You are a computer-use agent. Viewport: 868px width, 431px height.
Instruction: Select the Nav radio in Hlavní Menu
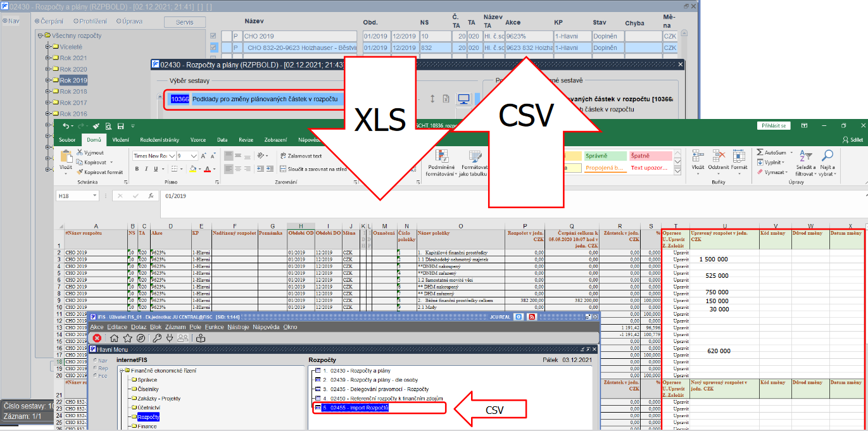[96, 360]
